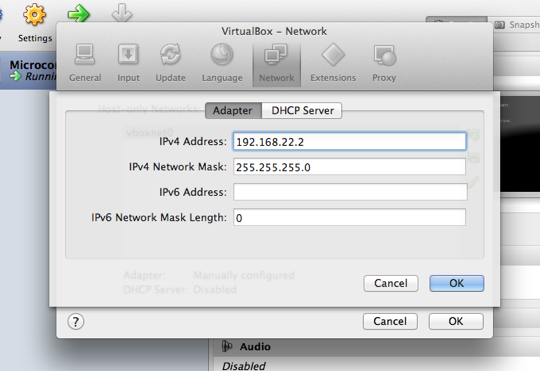Open the Input preferences pane

[128, 63]
